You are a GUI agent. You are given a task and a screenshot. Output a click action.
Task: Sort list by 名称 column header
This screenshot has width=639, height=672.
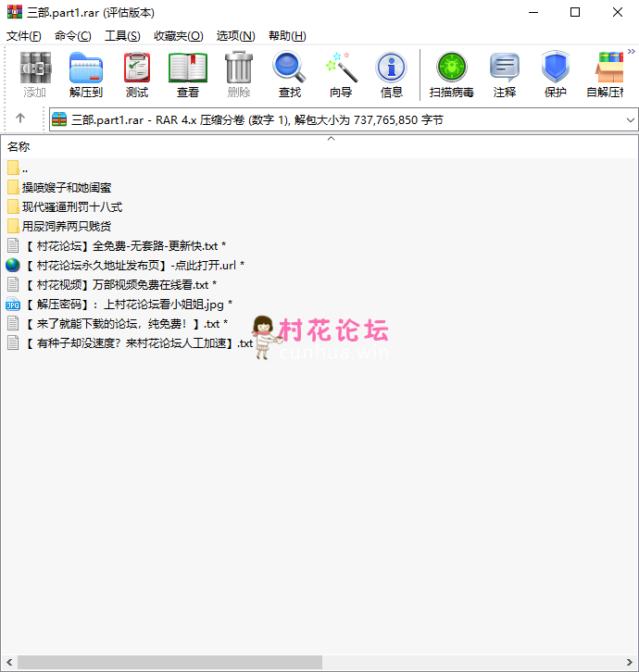19,146
